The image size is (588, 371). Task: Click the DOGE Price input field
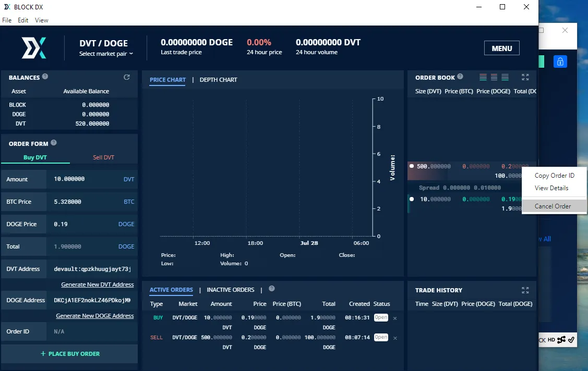coord(92,224)
